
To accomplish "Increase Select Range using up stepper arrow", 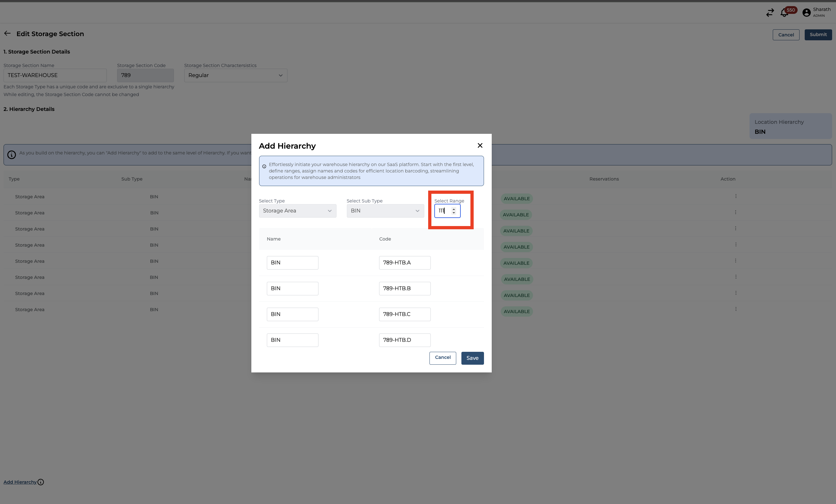I will [x=454, y=209].
